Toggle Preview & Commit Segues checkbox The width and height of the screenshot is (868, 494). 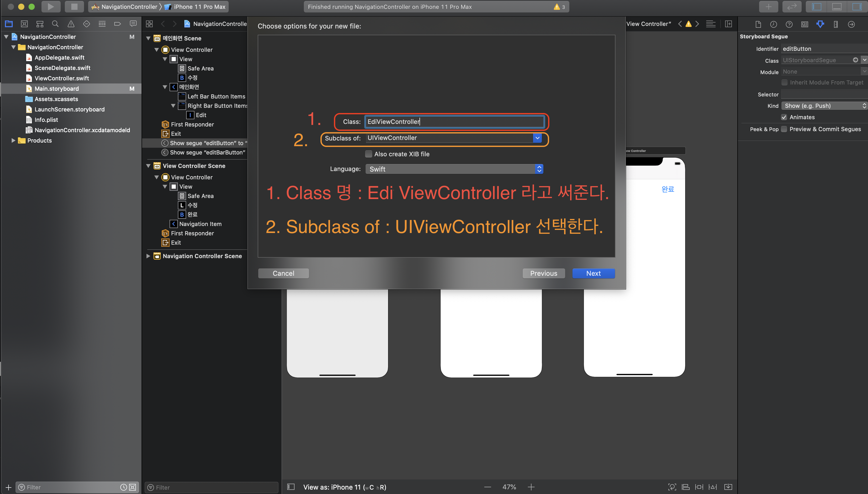[x=784, y=129]
